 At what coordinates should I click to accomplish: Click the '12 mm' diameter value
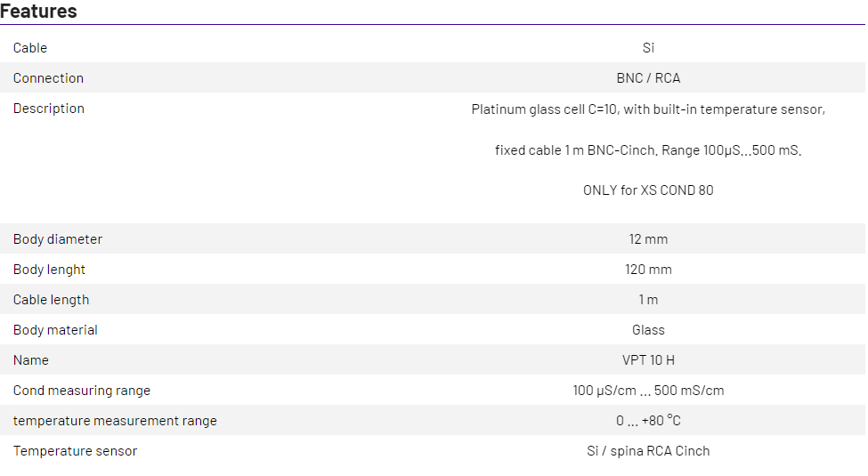tap(648, 239)
